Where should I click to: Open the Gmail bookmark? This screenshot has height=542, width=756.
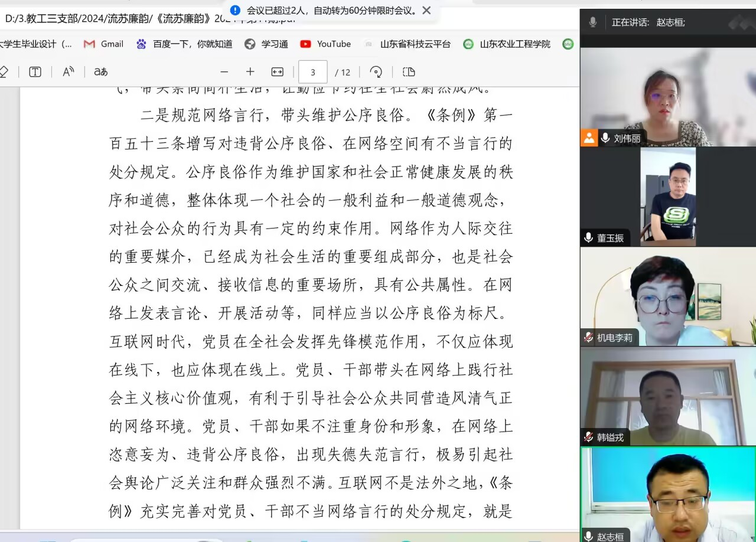pyautogui.click(x=104, y=44)
